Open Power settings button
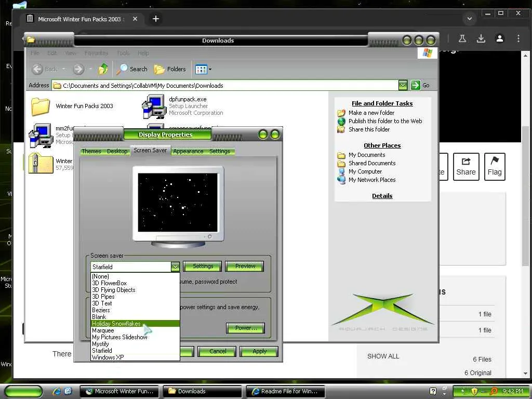Image resolution: width=532 pixels, height=399 pixels. click(246, 328)
